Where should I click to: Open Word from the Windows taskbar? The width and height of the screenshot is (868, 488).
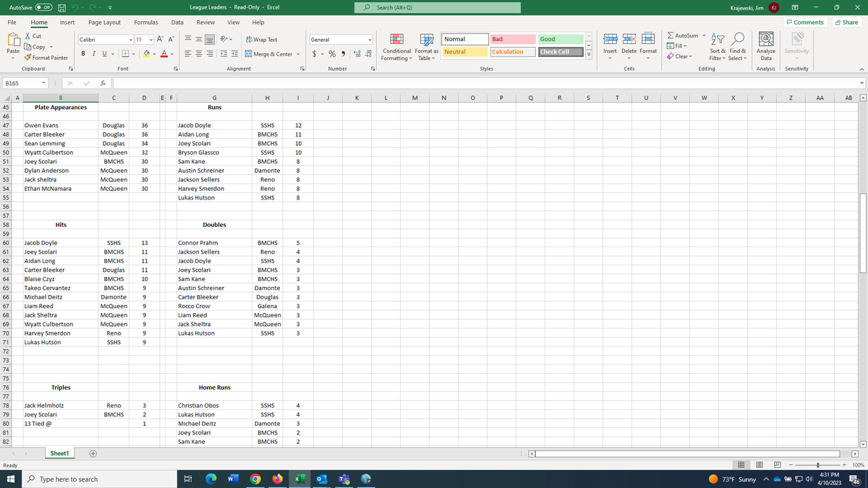[234, 479]
